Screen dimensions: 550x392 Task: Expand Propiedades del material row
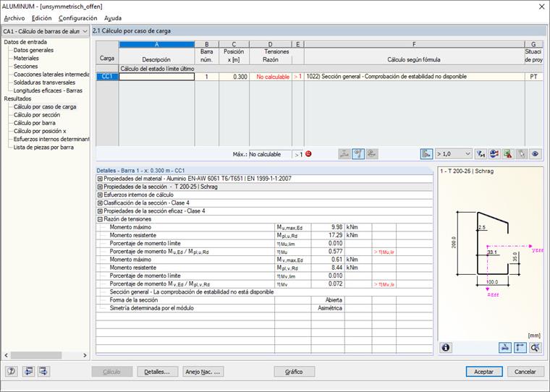(100, 179)
